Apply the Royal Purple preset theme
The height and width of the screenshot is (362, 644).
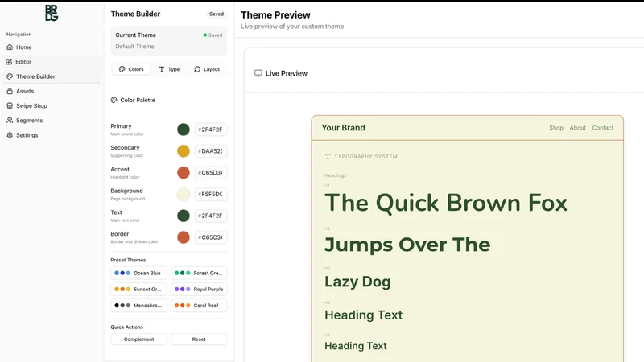click(x=199, y=289)
